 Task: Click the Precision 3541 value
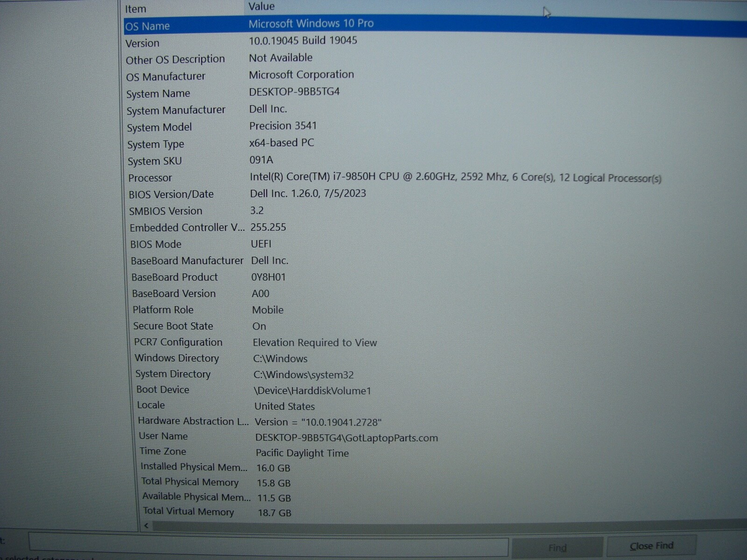tap(283, 126)
